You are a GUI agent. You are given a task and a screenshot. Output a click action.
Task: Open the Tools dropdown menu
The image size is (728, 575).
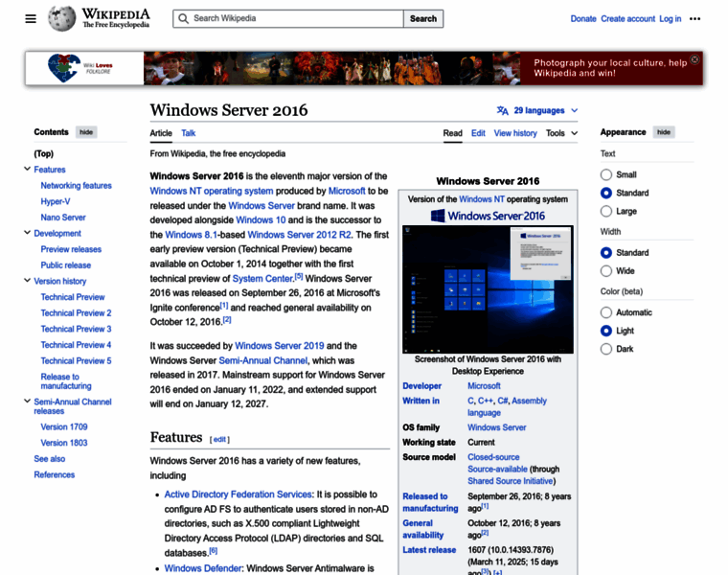(x=561, y=133)
